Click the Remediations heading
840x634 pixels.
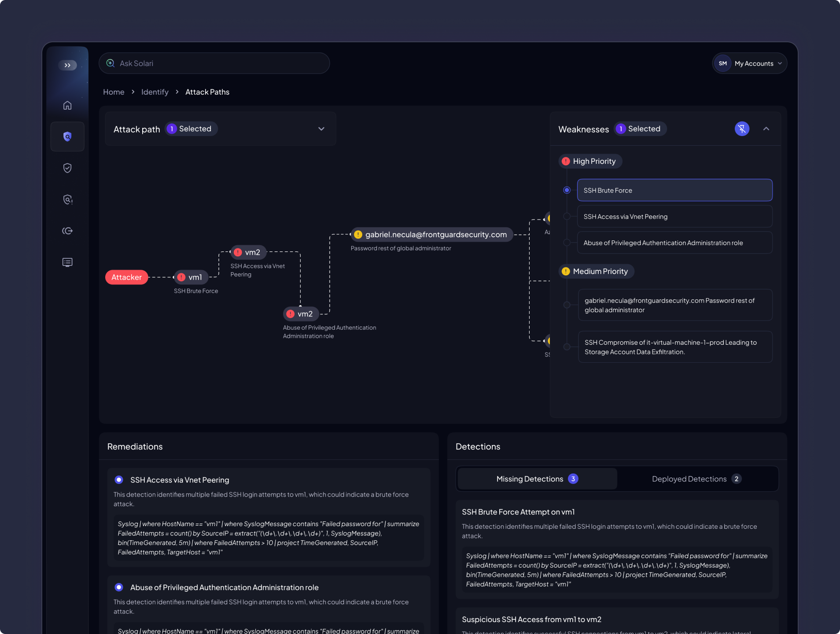135,446
